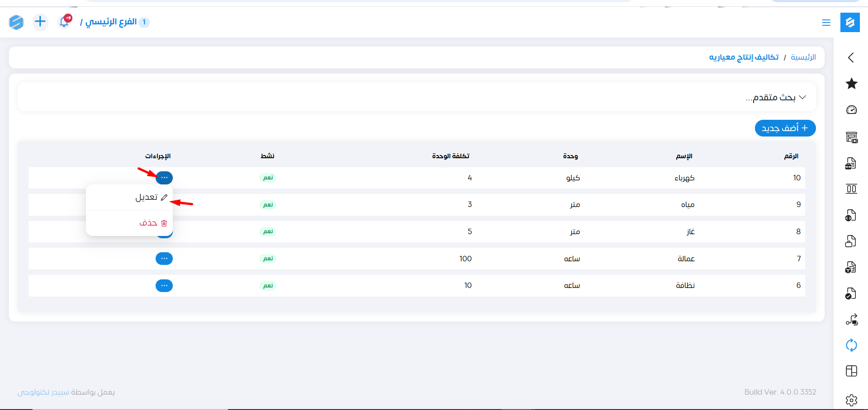Open the سبيدر تكنولوجي footer link
This screenshot has height=410, width=868.
43,392
